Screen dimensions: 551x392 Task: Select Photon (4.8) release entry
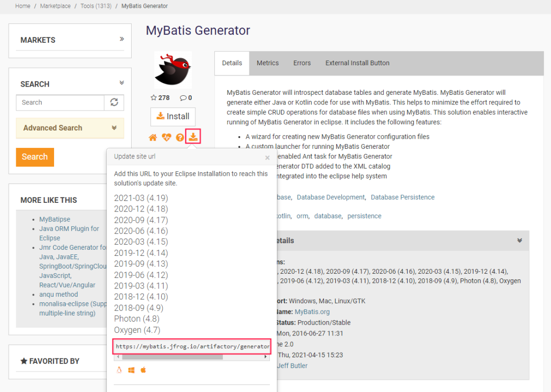coord(137,319)
